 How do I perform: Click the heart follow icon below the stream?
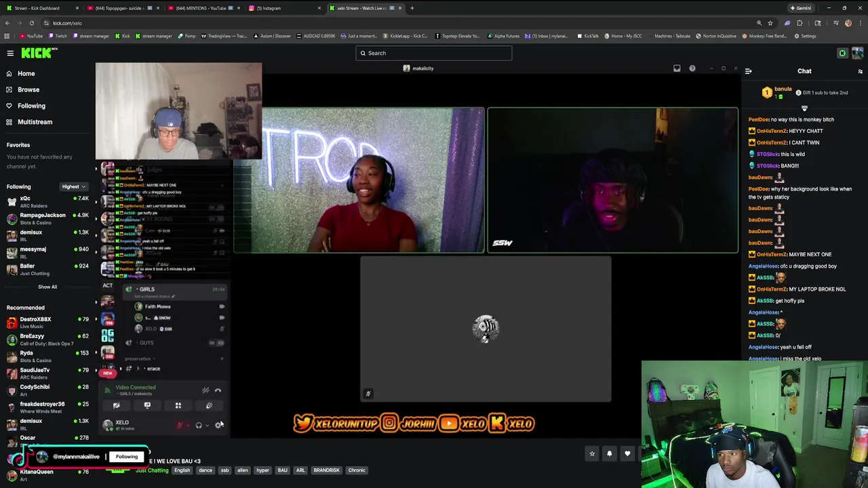coord(627,453)
